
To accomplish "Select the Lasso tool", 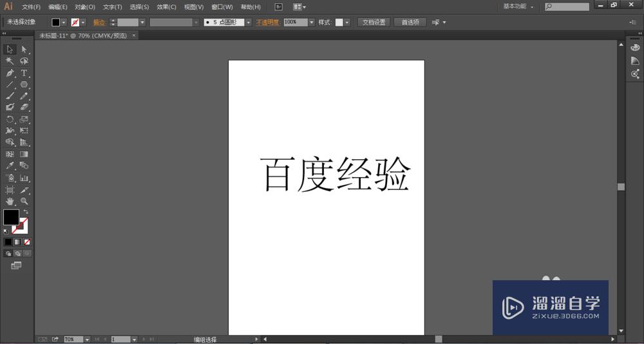I will point(24,61).
